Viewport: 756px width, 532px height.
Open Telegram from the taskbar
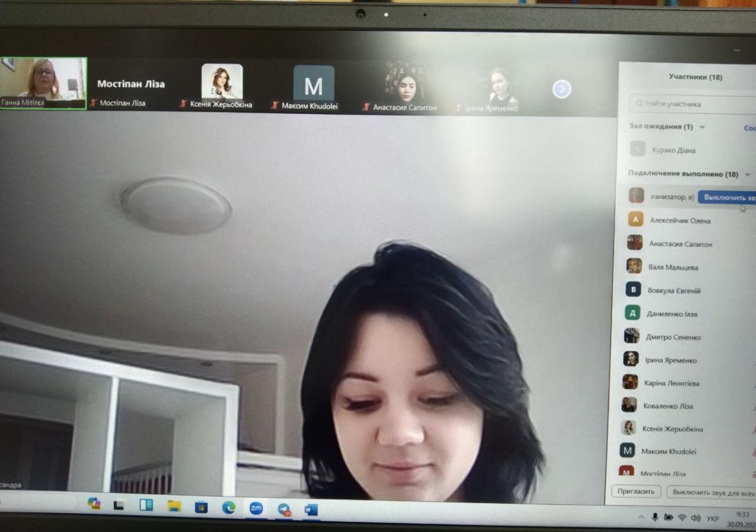click(x=284, y=509)
